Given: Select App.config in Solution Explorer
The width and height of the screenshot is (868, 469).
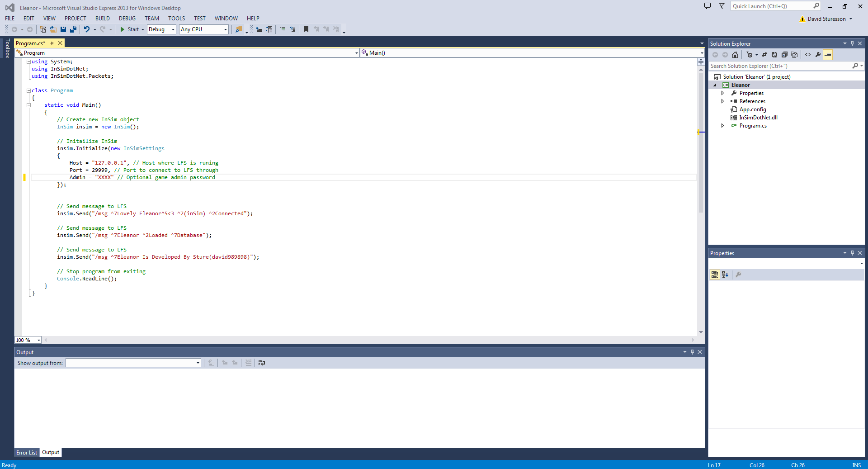Looking at the screenshot, I should [753, 109].
